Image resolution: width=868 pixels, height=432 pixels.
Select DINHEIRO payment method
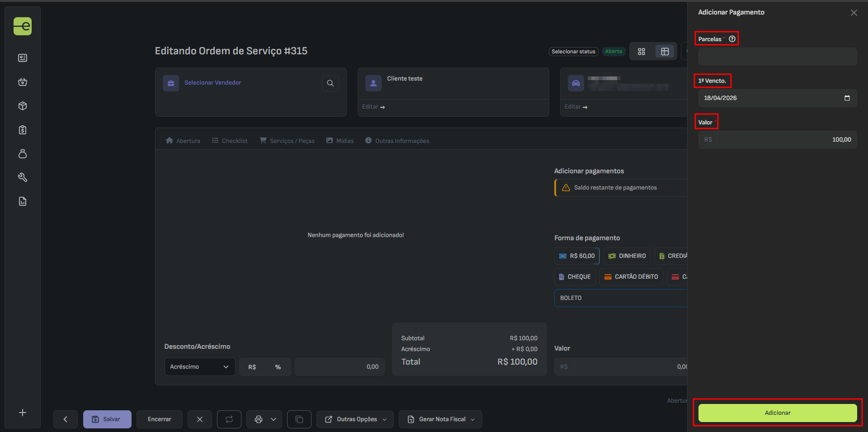(627, 256)
